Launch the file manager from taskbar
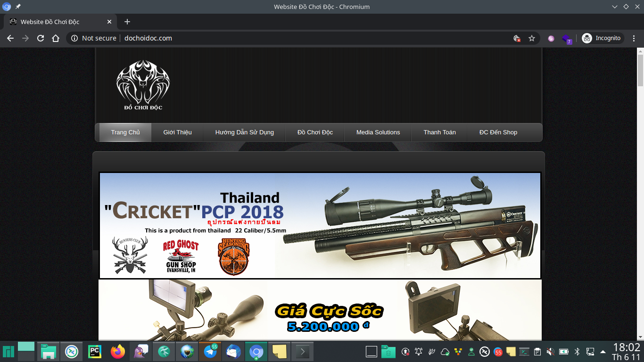The image size is (644, 362). 49,352
